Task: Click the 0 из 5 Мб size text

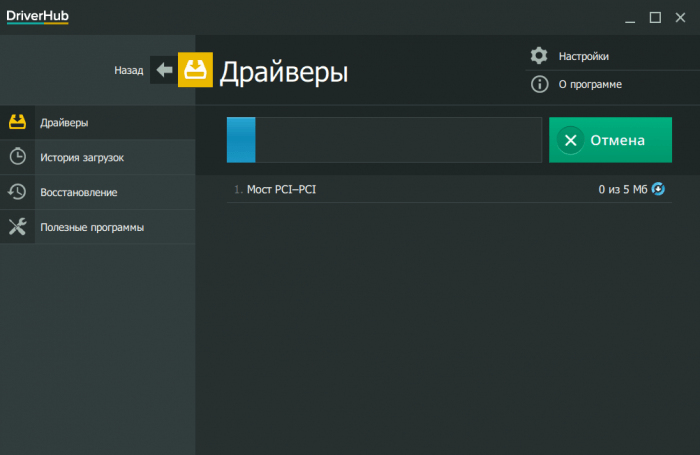Action: (x=622, y=189)
